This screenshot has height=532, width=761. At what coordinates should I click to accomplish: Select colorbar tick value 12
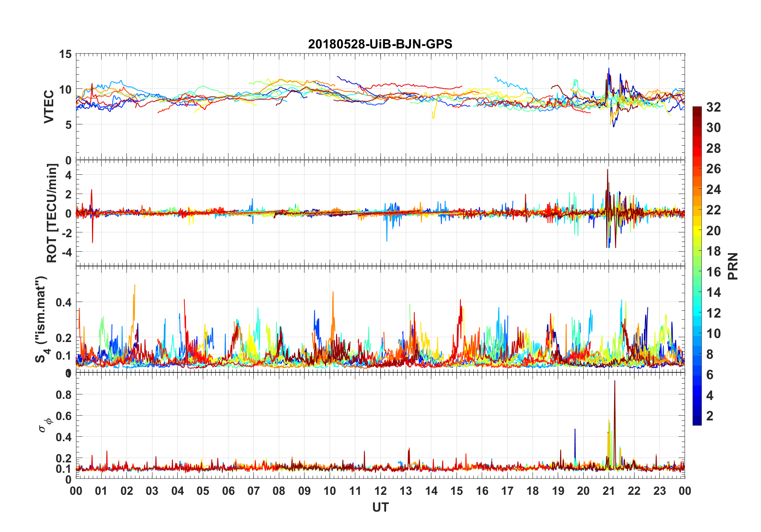713,313
